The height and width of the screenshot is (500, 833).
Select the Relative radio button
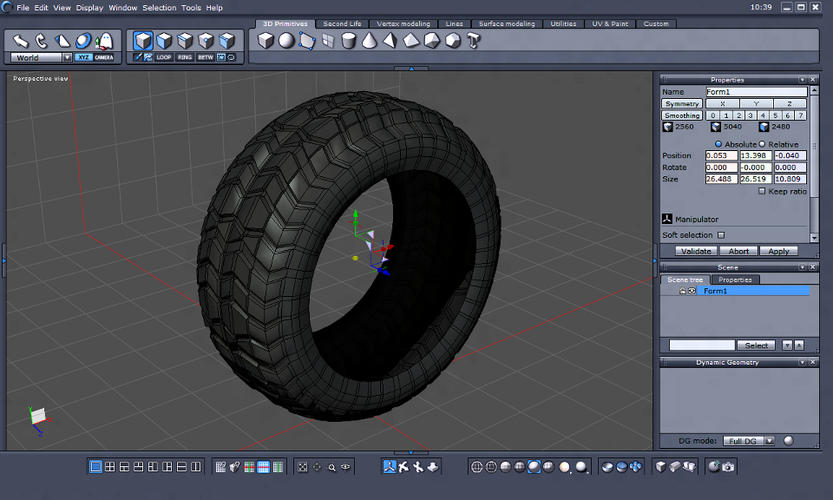tap(762, 144)
